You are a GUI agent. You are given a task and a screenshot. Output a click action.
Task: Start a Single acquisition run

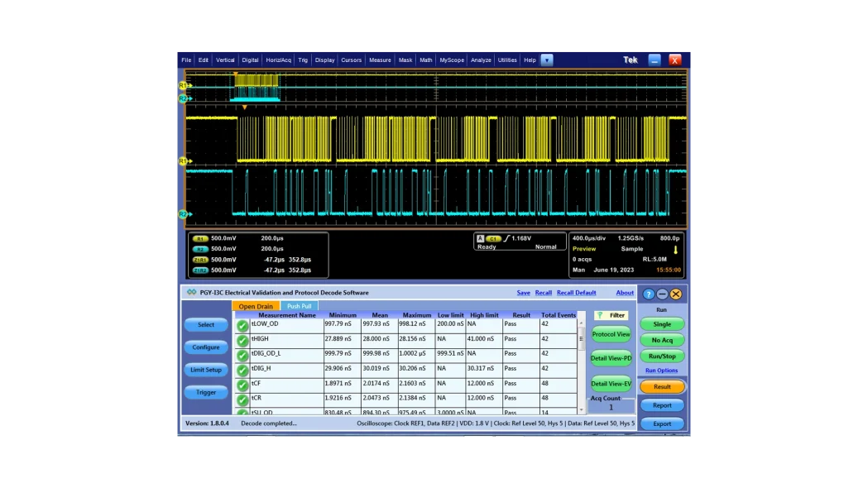(x=662, y=324)
